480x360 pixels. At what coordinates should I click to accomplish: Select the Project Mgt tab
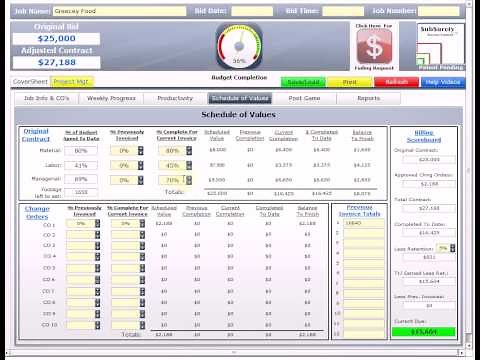72,82
